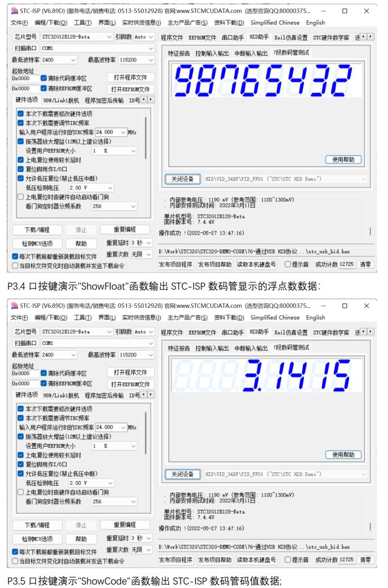
Task: Click 重复编程 button in lower window
Action: [125, 524]
